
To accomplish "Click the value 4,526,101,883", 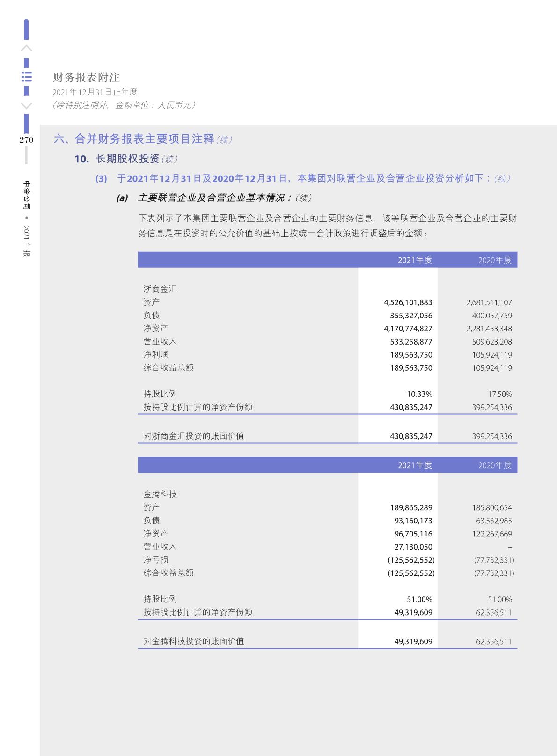I will (x=408, y=302).
